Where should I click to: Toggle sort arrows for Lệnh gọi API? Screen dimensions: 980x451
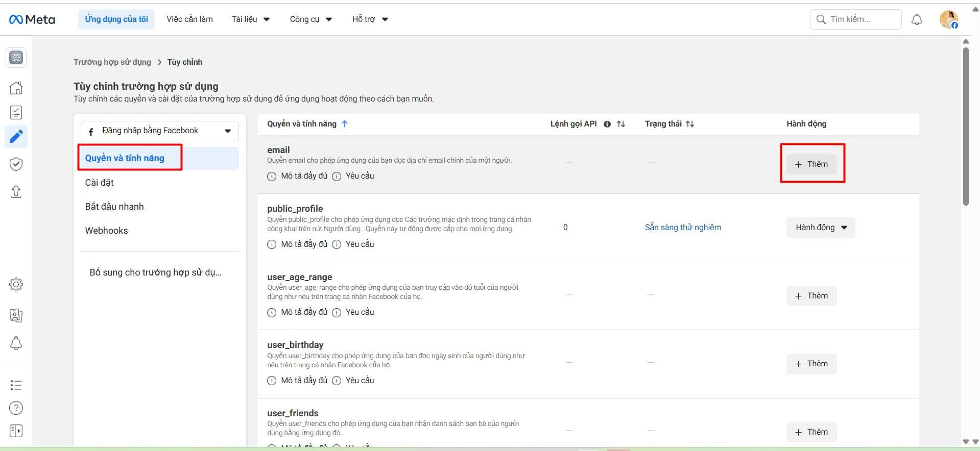(621, 124)
